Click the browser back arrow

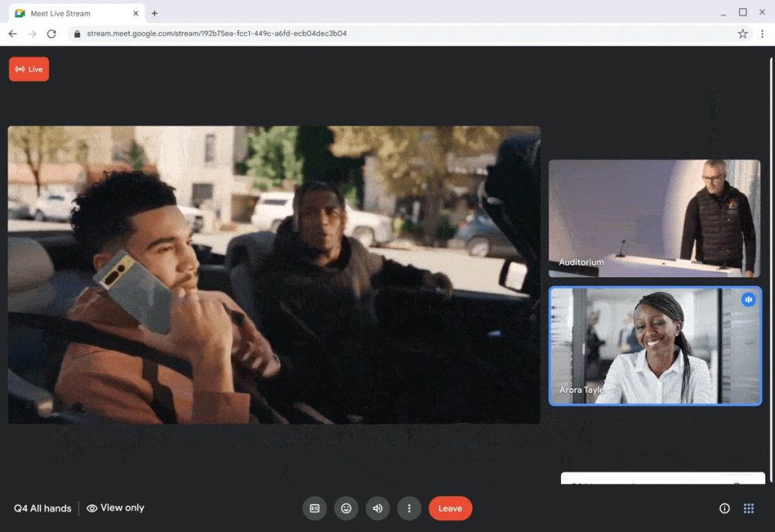pos(12,33)
